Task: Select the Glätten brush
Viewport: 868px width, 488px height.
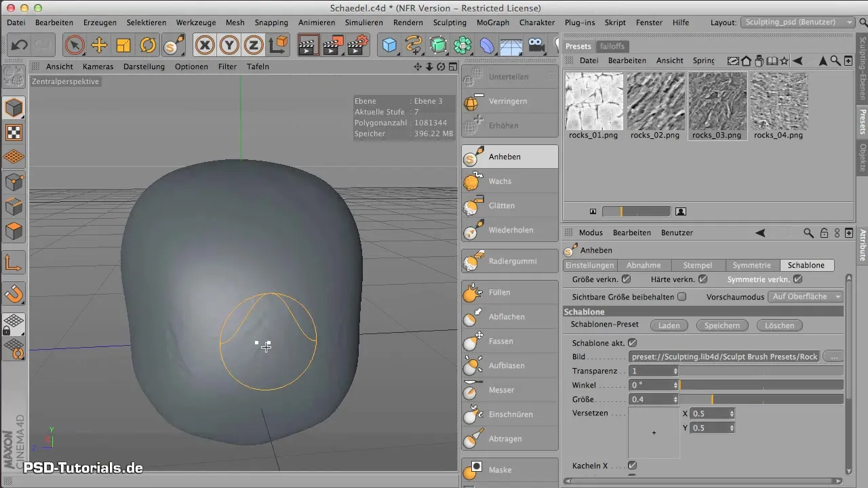Action: click(509, 205)
